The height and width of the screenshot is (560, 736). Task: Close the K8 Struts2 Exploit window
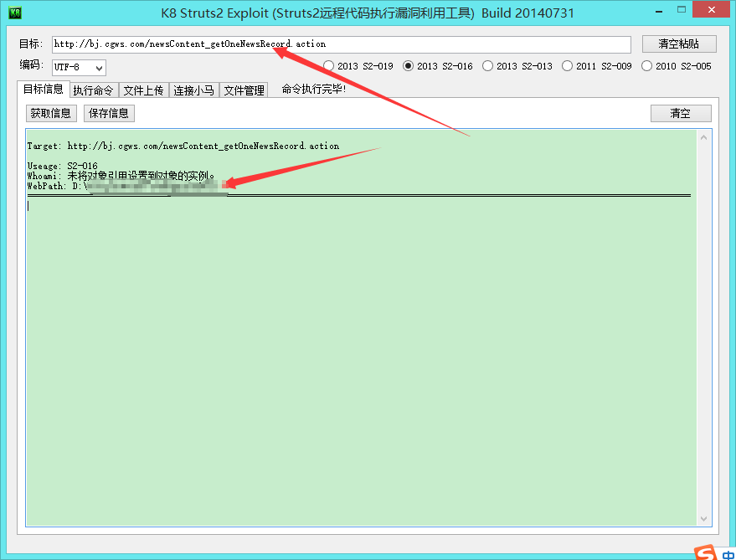click(712, 9)
